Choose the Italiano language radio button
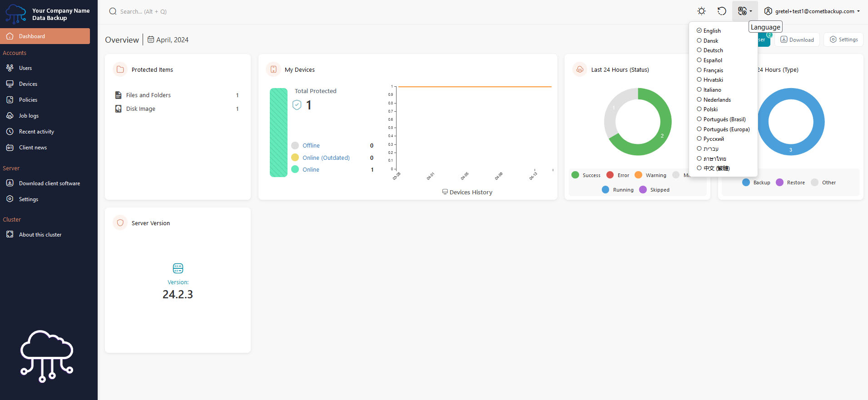 click(x=699, y=90)
